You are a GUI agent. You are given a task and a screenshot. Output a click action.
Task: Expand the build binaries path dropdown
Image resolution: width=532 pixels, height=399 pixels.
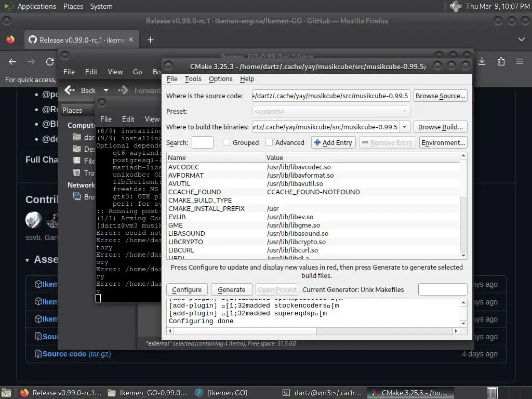pyautogui.click(x=405, y=127)
